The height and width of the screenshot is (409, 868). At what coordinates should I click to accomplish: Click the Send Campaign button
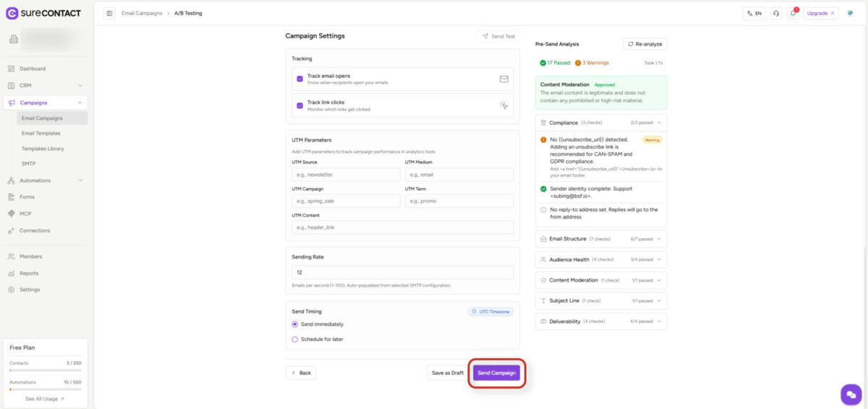tap(497, 373)
